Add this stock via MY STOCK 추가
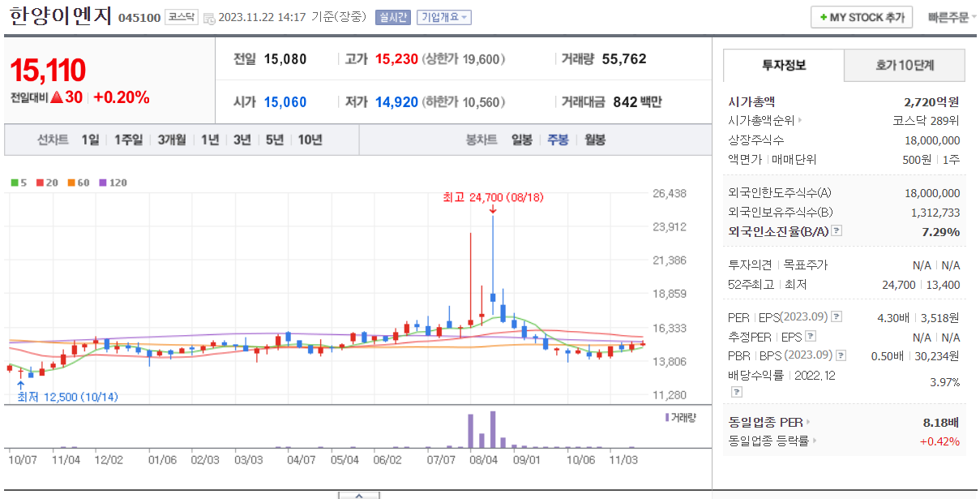This screenshot has width=980, height=499. pyautogui.click(x=862, y=17)
